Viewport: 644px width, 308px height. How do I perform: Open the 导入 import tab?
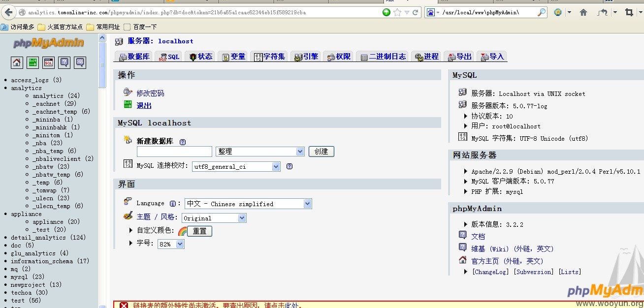click(492, 57)
